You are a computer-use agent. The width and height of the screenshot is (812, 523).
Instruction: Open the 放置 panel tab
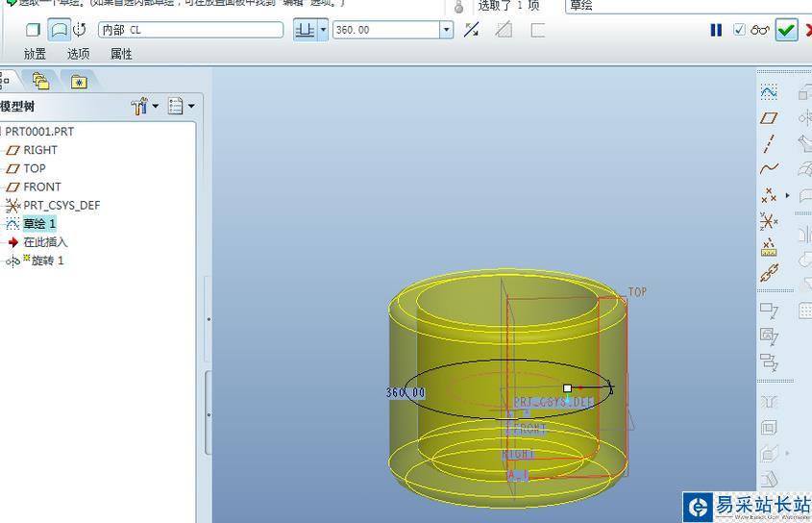click(35, 54)
